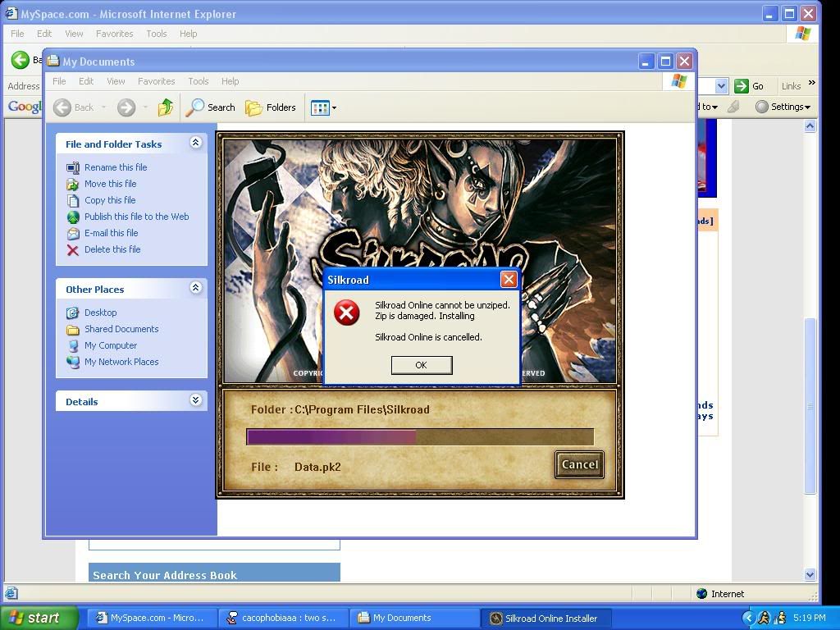The image size is (840, 630).
Task: Switch to My Documents taskbar button
Action: (414, 618)
